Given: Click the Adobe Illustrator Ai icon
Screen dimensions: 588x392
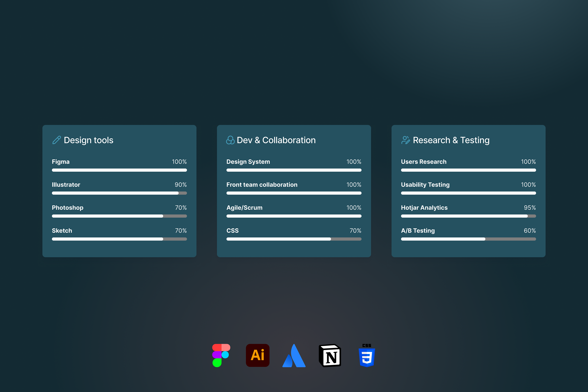Looking at the screenshot, I should (258, 355).
